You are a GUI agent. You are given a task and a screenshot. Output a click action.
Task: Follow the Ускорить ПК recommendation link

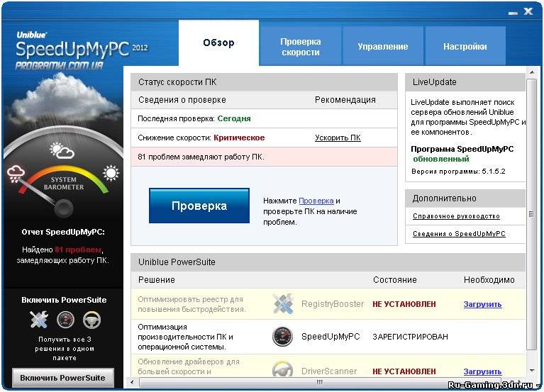click(x=338, y=138)
